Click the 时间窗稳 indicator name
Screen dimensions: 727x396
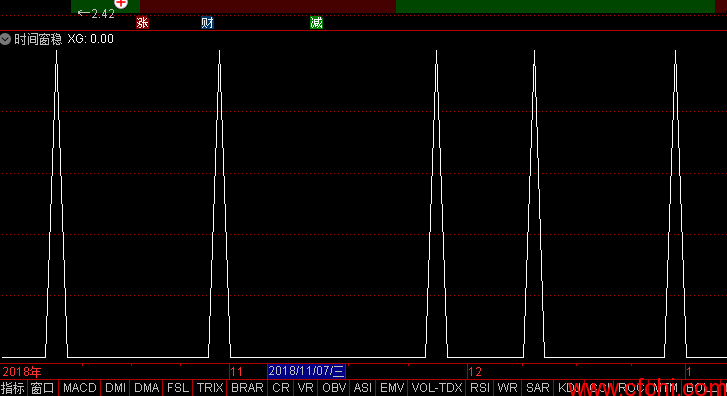coord(38,39)
